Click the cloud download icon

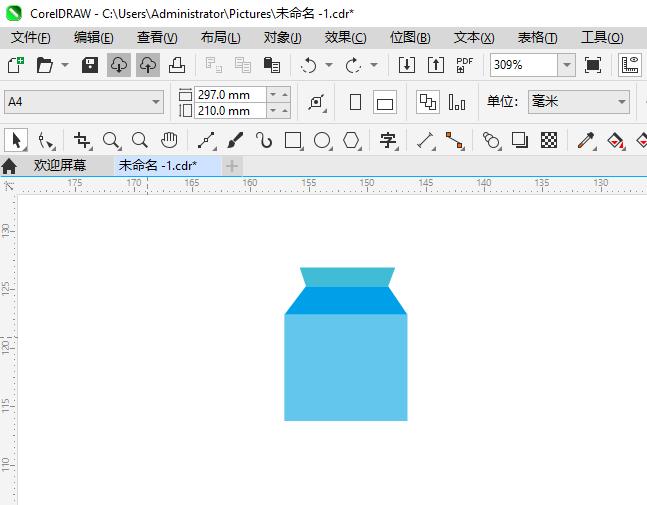[x=119, y=65]
